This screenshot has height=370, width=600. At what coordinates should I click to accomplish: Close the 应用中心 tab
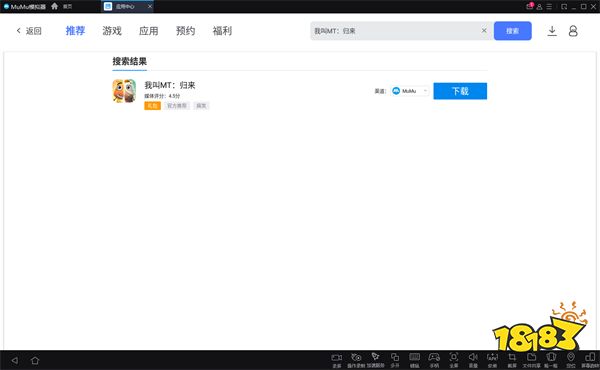(x=150, y=7)
